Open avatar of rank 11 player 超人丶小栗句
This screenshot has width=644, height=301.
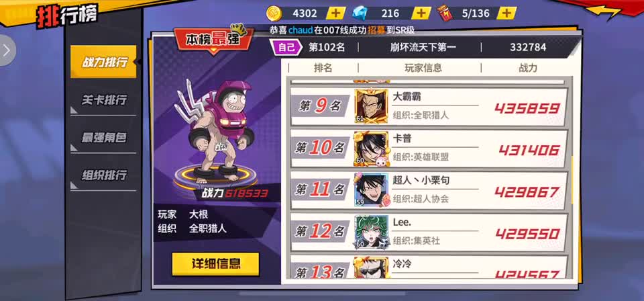[371, 190]
